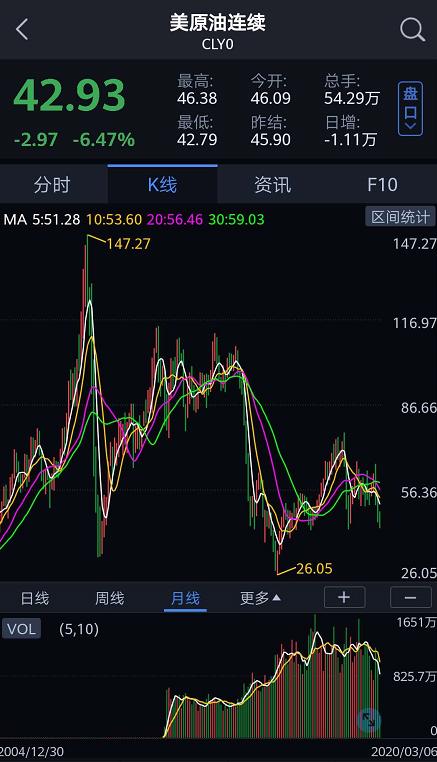The image size is (437, 762).
Task: Tap the 今开 46.09 value
Action: pos(271,99)
